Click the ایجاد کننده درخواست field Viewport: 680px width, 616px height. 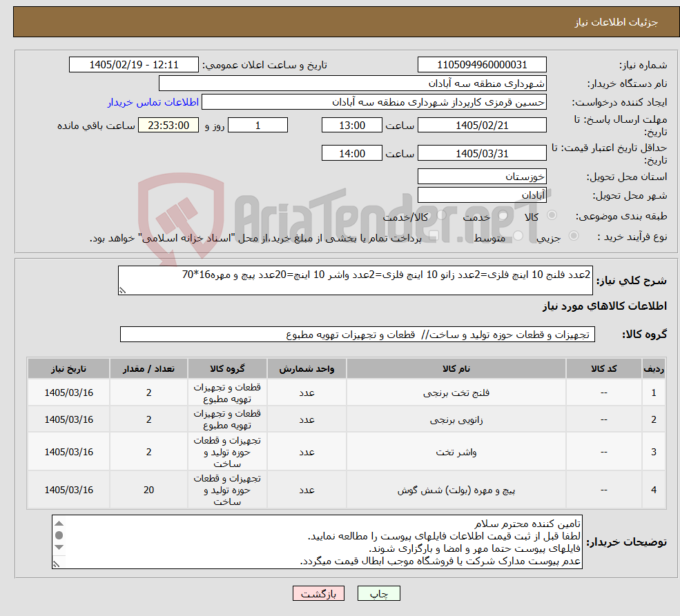373,102
